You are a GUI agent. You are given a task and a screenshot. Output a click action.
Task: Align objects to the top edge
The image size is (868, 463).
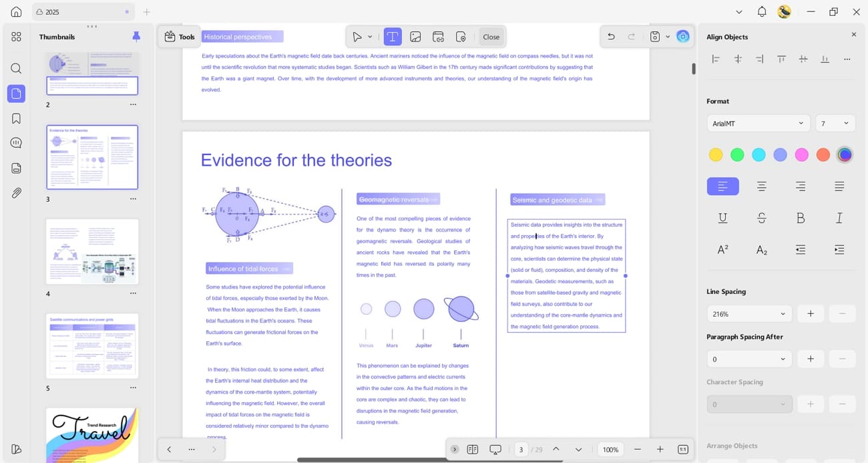click(x=781, y=59)
